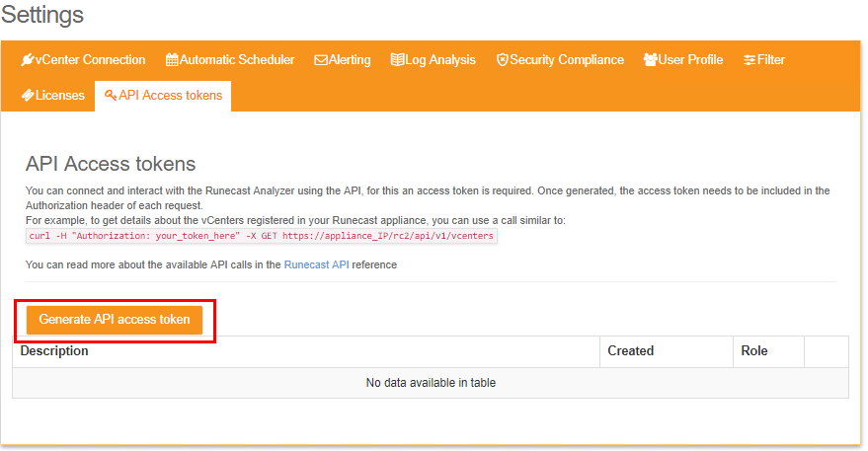Click the Filter sliders icon
The image size is (868, 451).
tap(750, 60)
